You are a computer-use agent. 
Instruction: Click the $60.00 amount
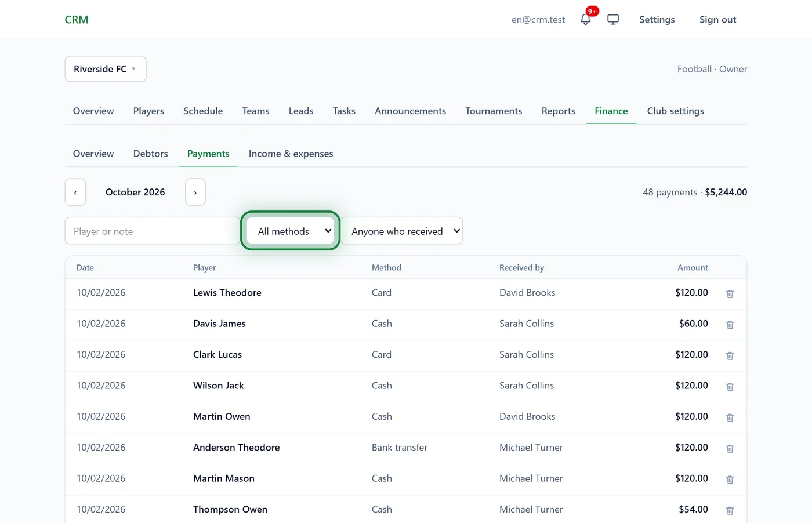coord(694,324)
